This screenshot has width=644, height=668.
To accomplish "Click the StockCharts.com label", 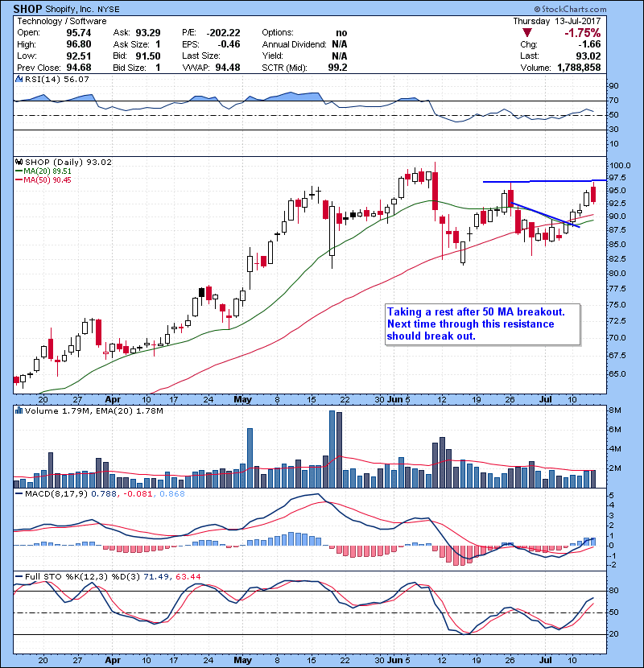I will pos(570,9).
